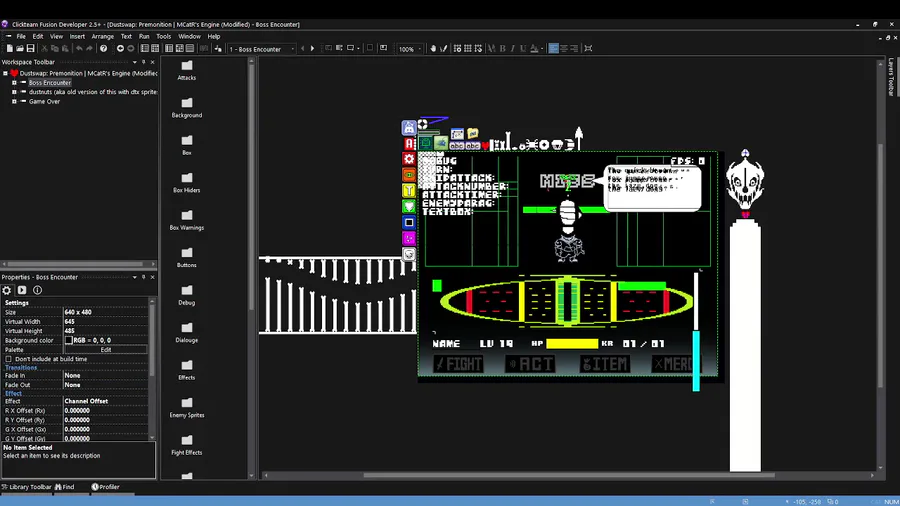Click the Palette Edit button
The image size is (900, 506).
pos(106,350)
